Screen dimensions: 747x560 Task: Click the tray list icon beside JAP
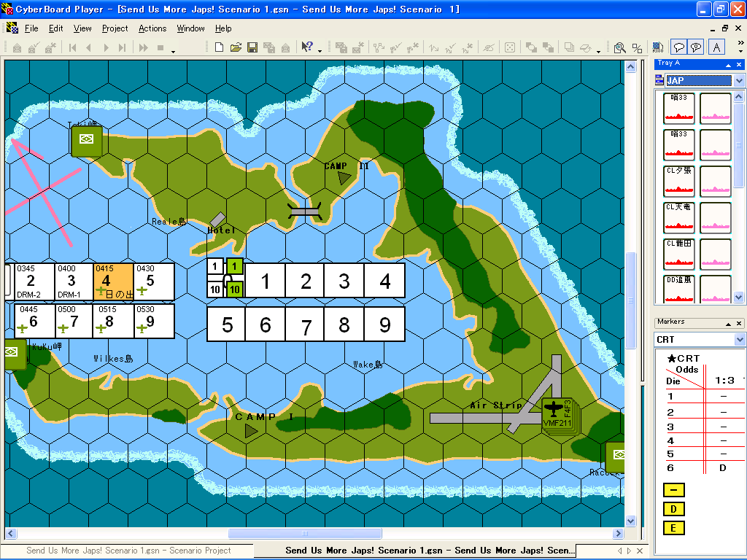(x=659, y=80)
